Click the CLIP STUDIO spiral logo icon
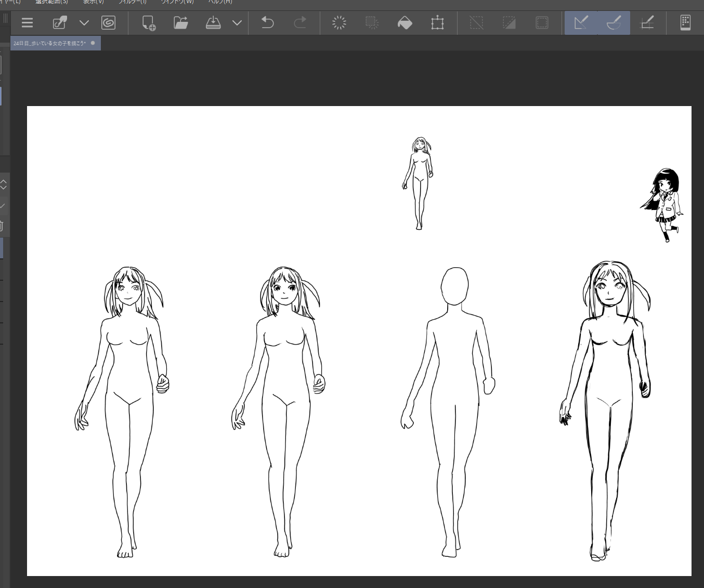704x588 pixels. point(108,23)
